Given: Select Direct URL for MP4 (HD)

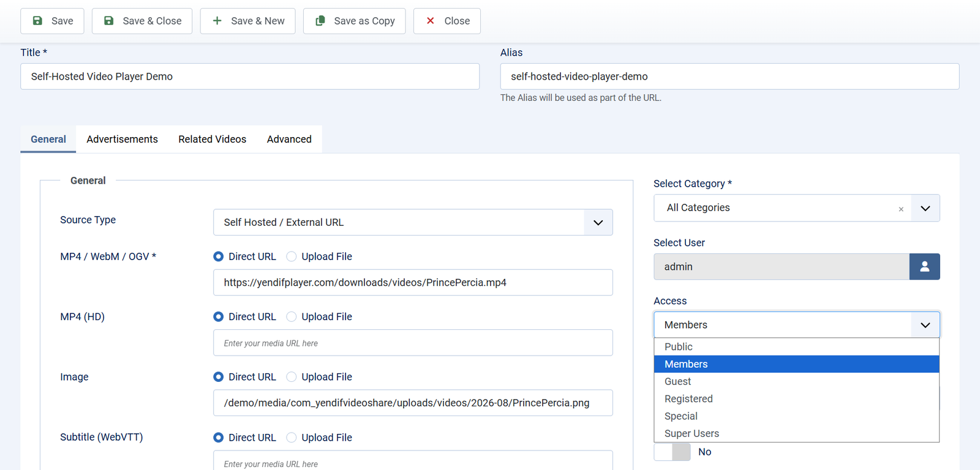Looking at the screenshot, I should coord(219,316).
